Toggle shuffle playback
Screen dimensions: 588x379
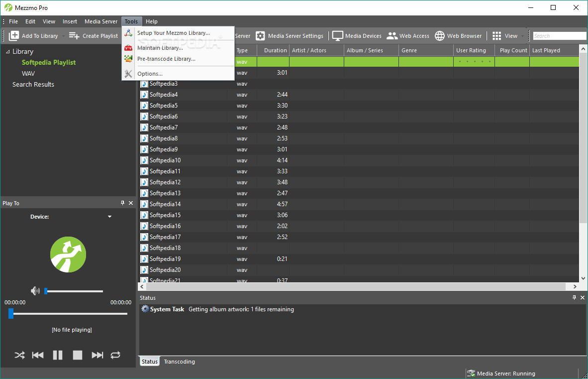coord(19,355)
